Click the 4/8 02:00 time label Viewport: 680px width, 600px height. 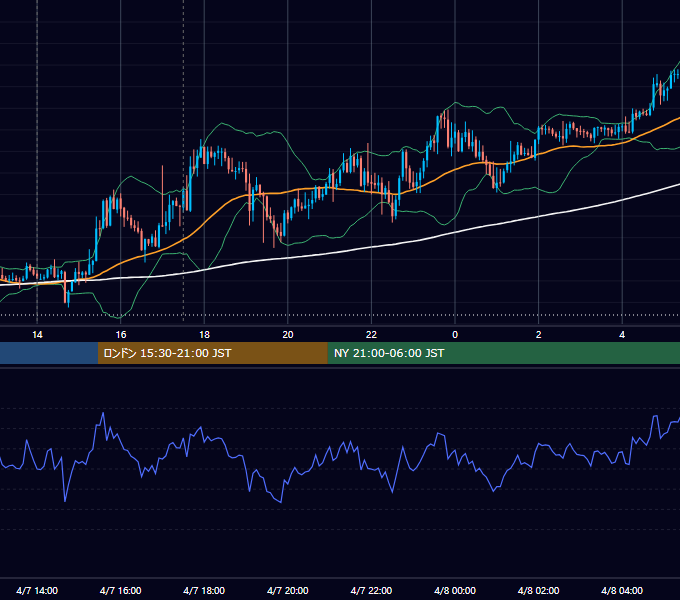(538, 590)
